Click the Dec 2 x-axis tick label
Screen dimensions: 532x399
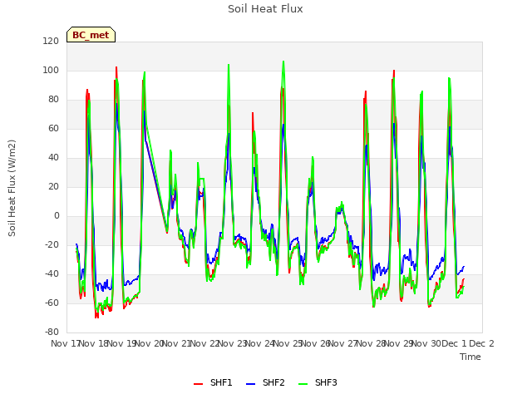pos(481,343)
